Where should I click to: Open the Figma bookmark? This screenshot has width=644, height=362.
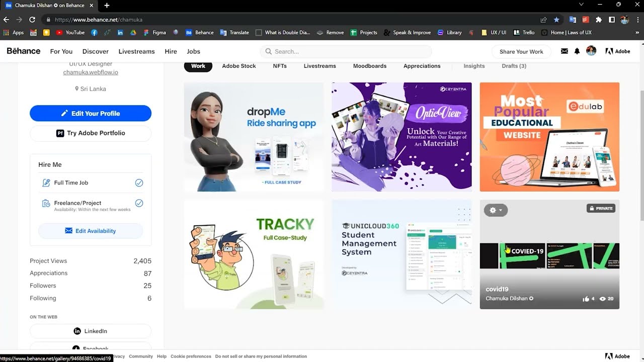coord(154,32)
